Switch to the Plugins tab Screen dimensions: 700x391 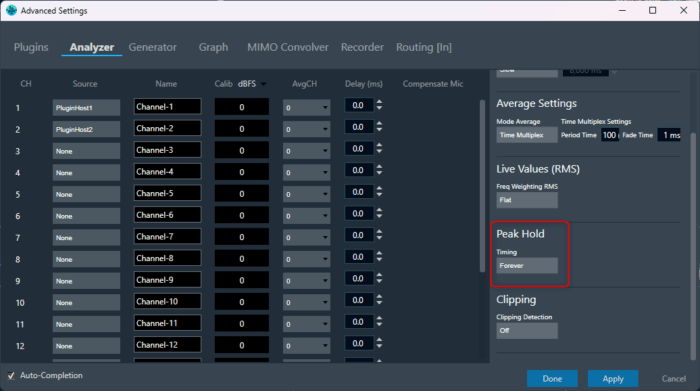pos(31,47)
